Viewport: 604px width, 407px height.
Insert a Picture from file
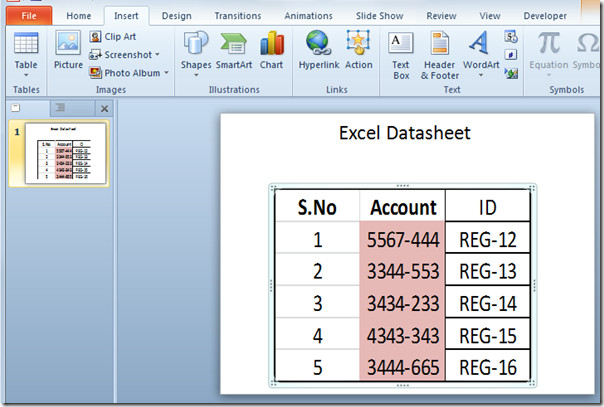coord(68,50)
